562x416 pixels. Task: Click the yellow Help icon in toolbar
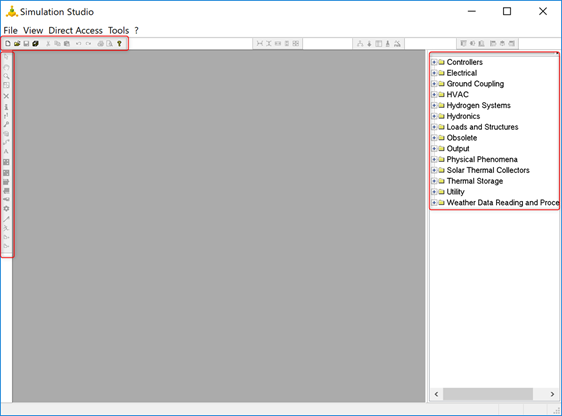click(119, 44)
